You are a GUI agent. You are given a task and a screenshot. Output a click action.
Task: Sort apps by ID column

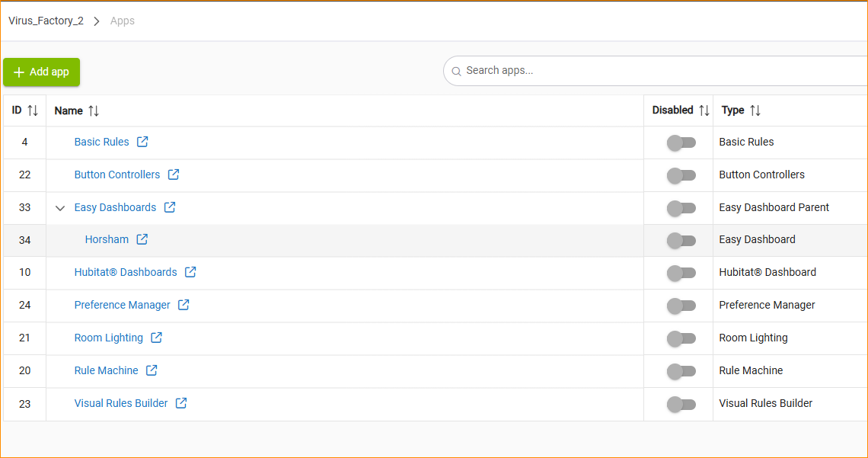(33, 110)
